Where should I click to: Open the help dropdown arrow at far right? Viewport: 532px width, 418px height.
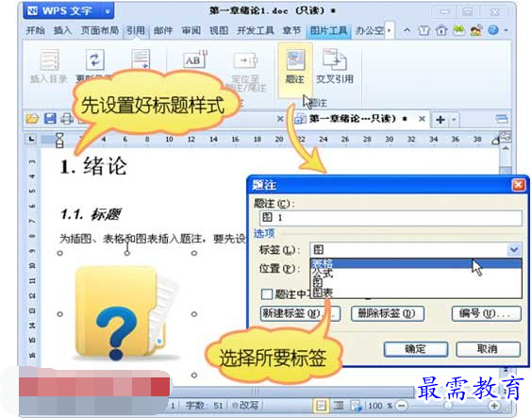point(506,30)
